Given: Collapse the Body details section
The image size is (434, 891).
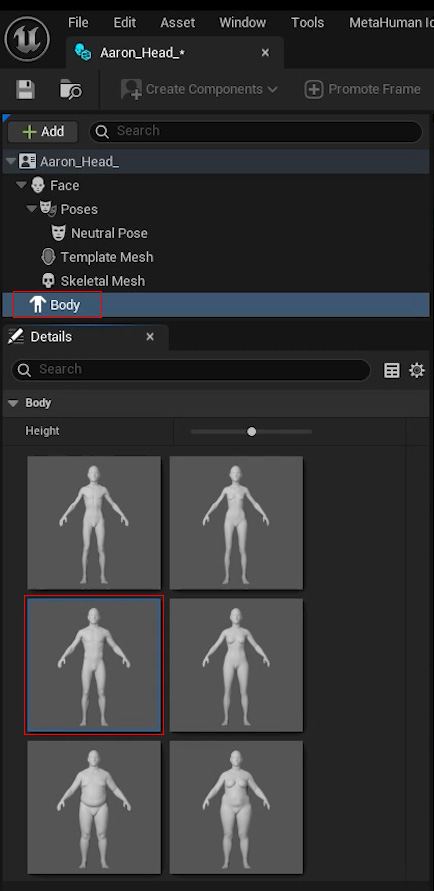Looking at the screenshot, I should 12,403.
